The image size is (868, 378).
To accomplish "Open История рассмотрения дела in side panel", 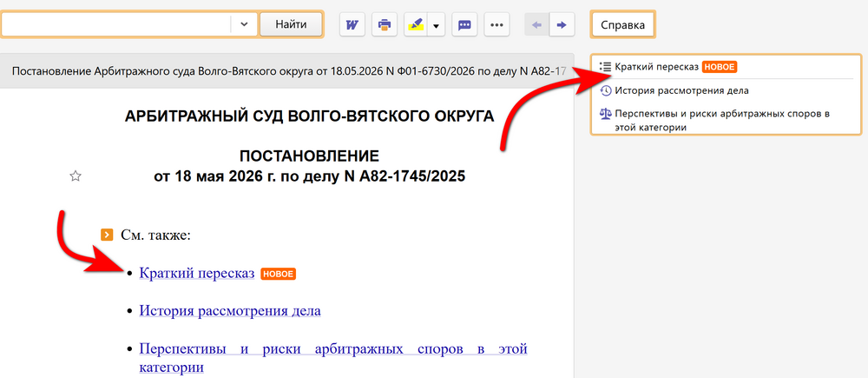I will [681, 90].
